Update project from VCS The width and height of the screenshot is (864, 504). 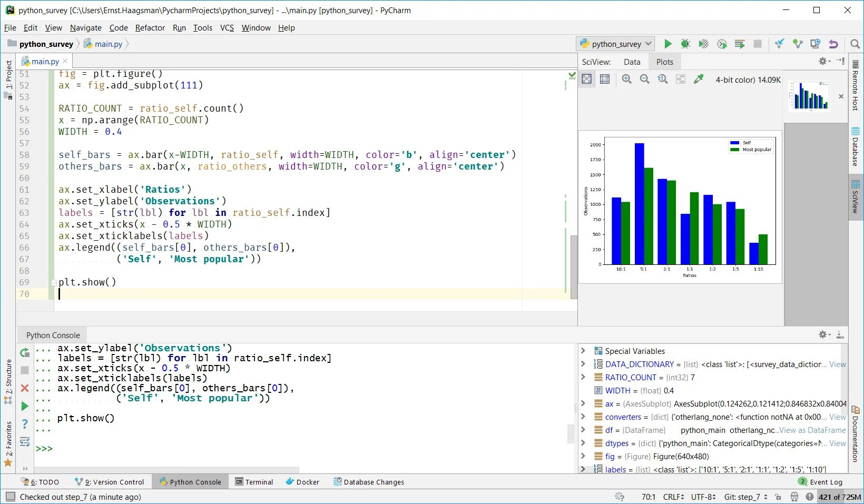coord(780,44)
